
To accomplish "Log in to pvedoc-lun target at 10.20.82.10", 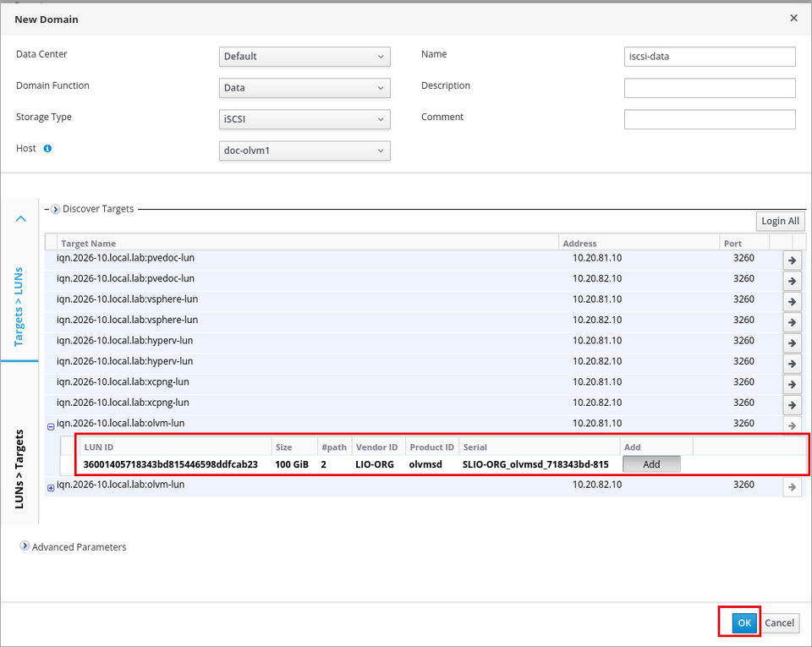I will (x=792, y=281).
